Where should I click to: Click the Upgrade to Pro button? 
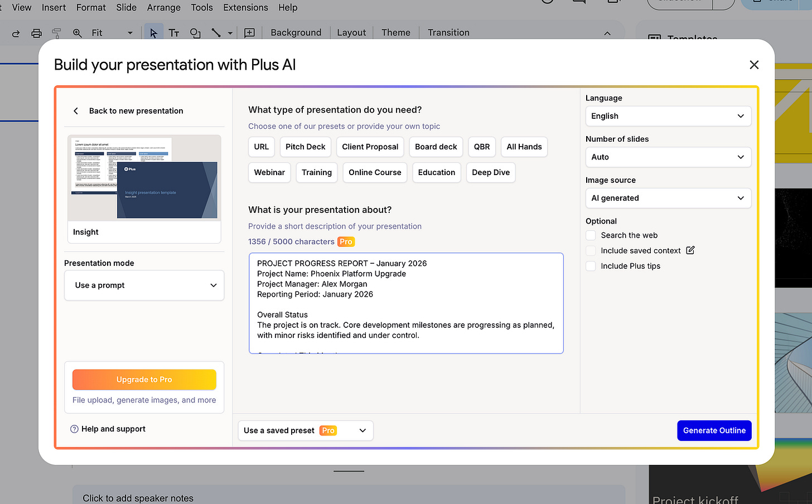click(144, 380)
